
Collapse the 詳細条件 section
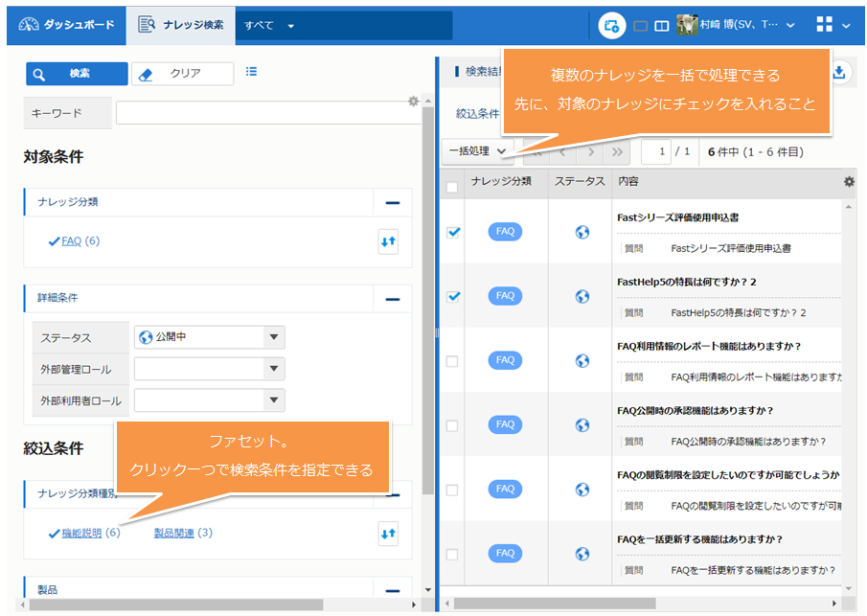pyautogui.click(x=392, y=299)
